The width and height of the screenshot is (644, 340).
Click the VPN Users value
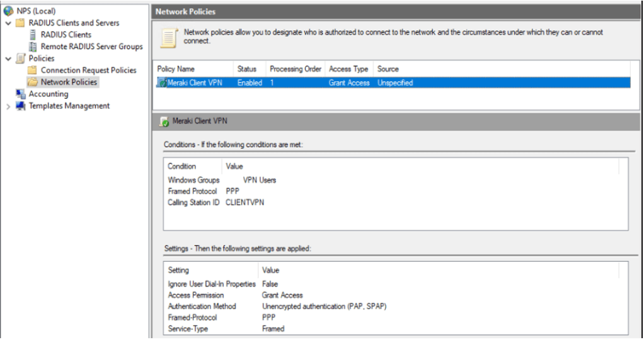[260, 180]
